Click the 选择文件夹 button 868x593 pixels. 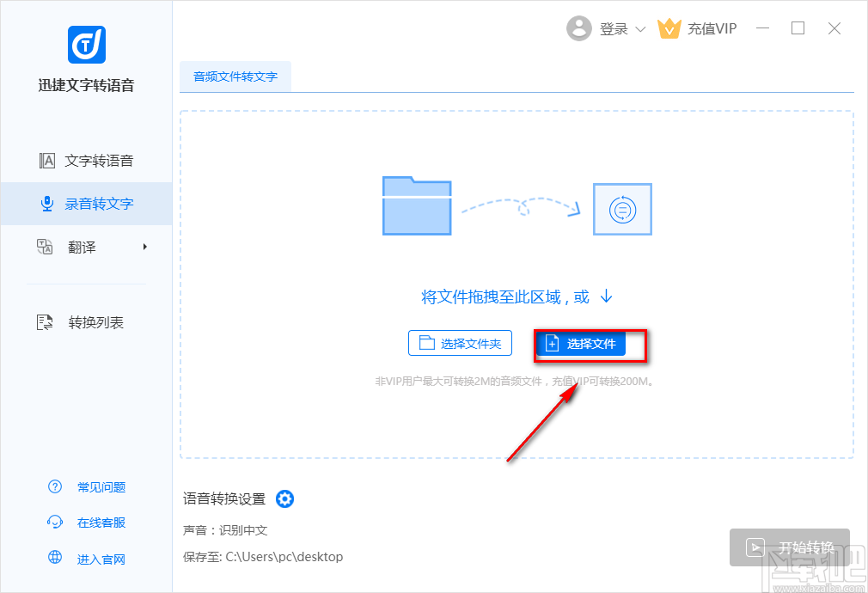pos(460,342)
